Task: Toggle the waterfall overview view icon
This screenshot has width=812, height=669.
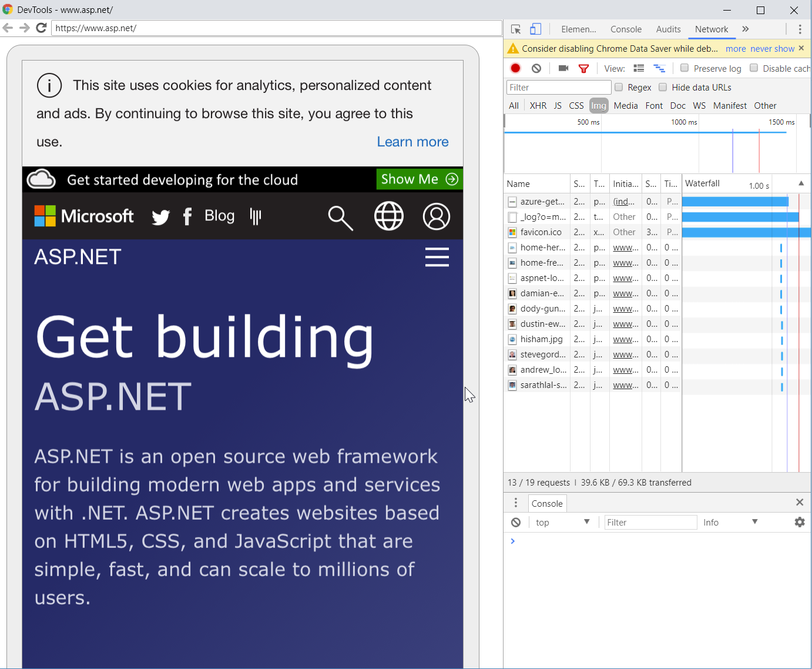Action: tap(659, 68)
